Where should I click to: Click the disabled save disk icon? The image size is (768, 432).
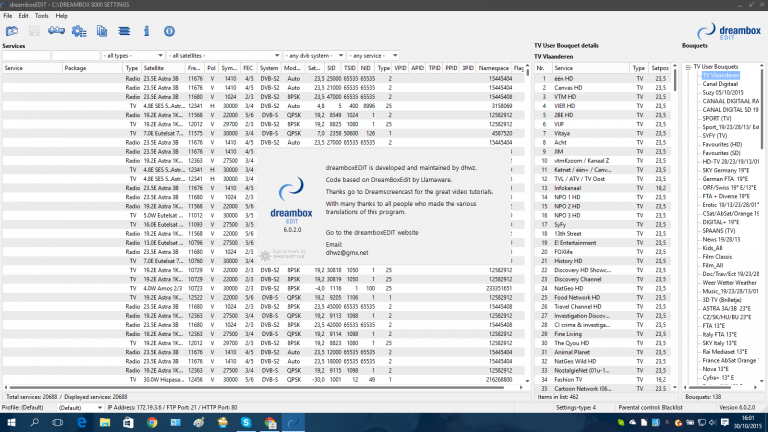coord(34,32)
